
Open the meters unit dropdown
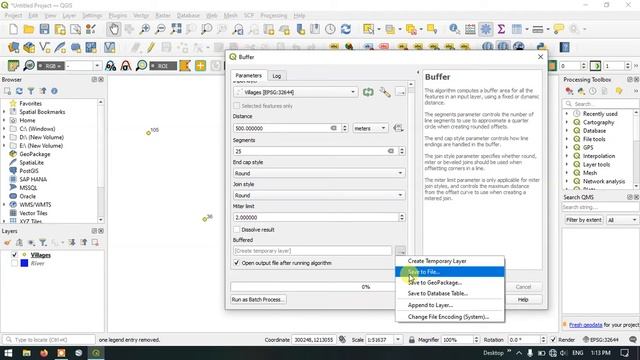click(370, 128)
